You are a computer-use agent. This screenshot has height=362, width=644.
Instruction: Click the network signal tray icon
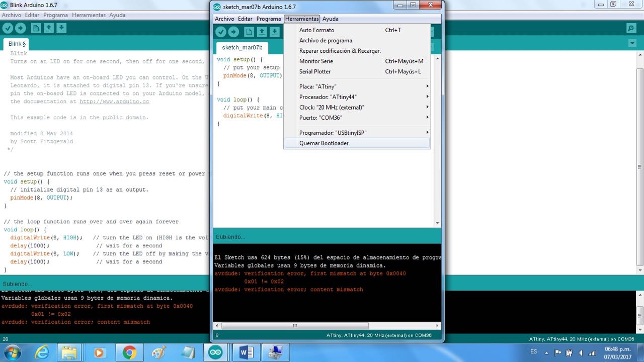coord(593,352)
